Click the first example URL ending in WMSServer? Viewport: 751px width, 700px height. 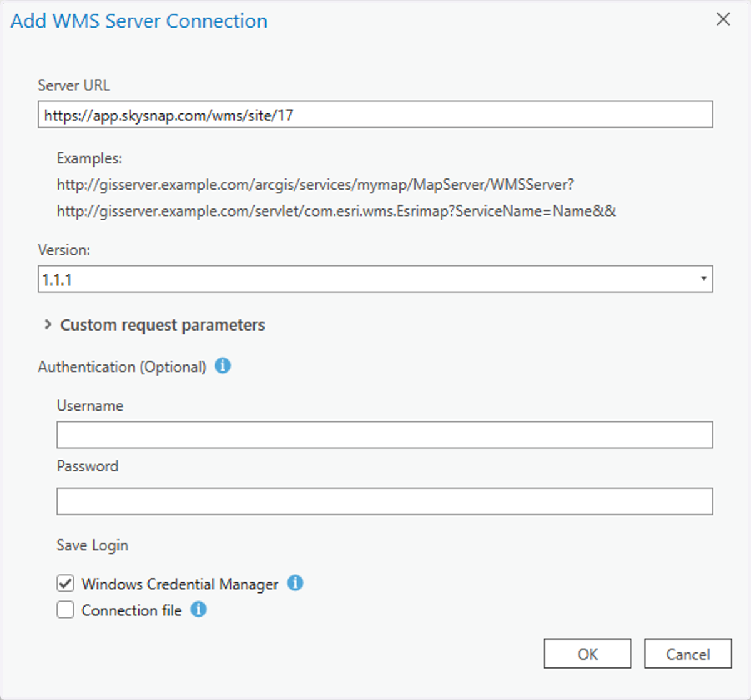click(x=315, y=185)
